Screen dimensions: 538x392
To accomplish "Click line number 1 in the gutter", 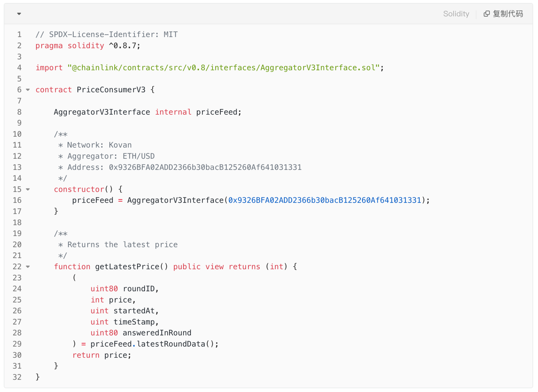I will 19,34.
